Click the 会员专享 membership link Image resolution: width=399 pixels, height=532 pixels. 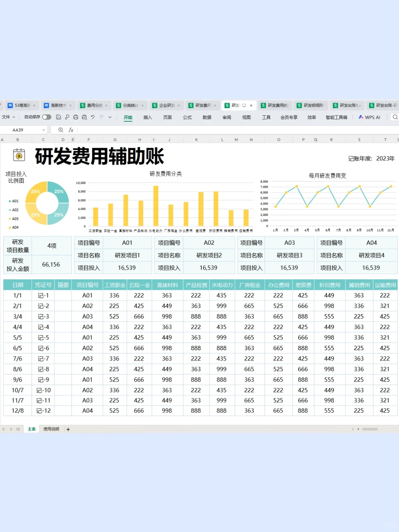pos(289,117)
